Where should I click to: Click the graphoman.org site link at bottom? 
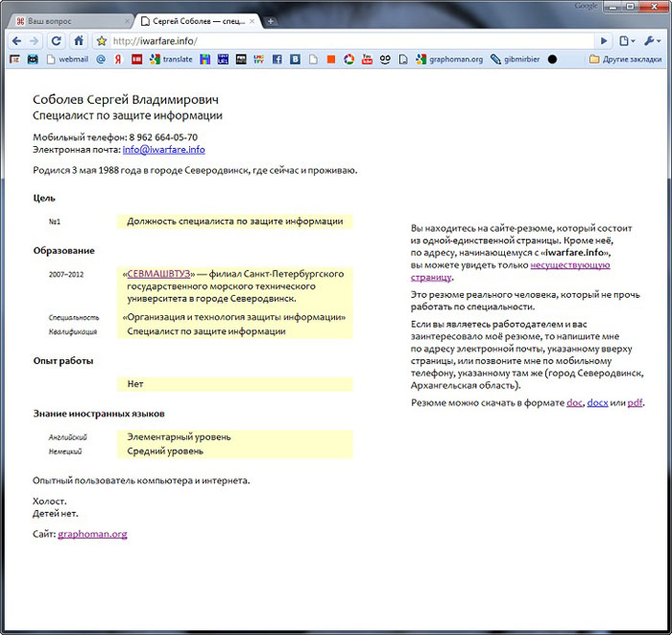pos(92,533)
